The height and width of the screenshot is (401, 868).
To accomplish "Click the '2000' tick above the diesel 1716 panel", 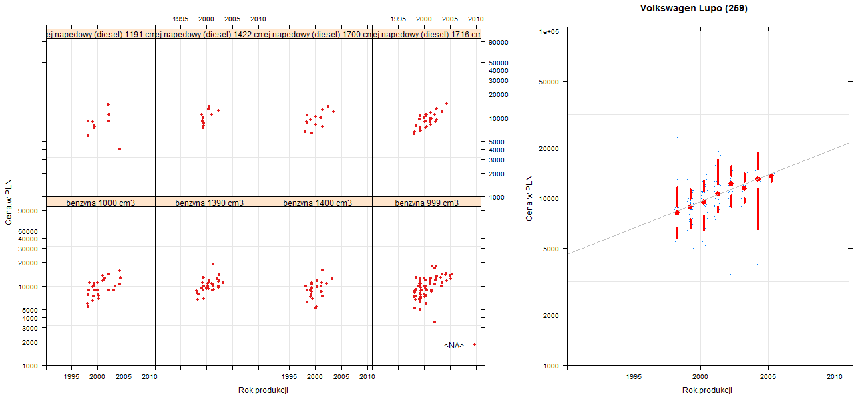I will (x=424, y=19).
